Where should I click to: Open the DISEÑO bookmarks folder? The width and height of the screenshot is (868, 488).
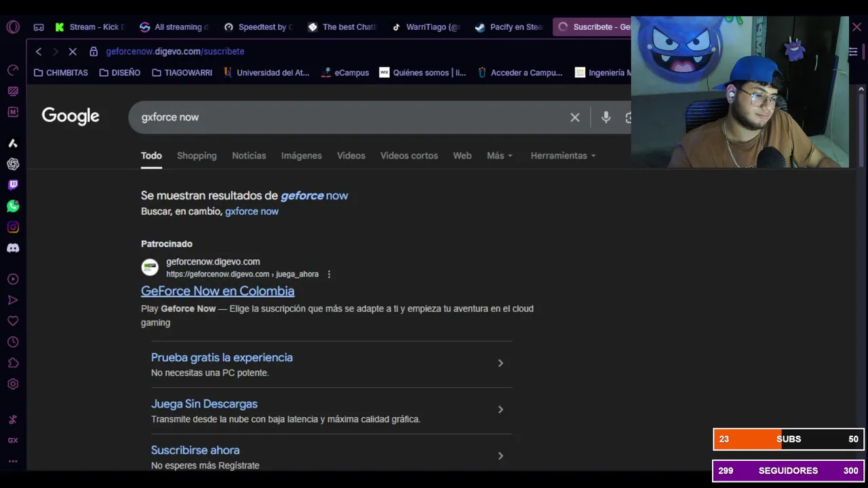(x=120, y=73)
